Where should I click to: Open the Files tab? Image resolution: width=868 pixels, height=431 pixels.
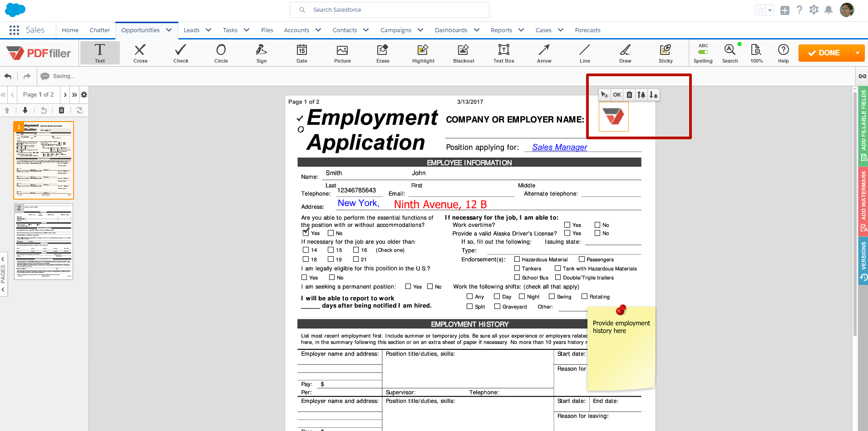[267, 30]
